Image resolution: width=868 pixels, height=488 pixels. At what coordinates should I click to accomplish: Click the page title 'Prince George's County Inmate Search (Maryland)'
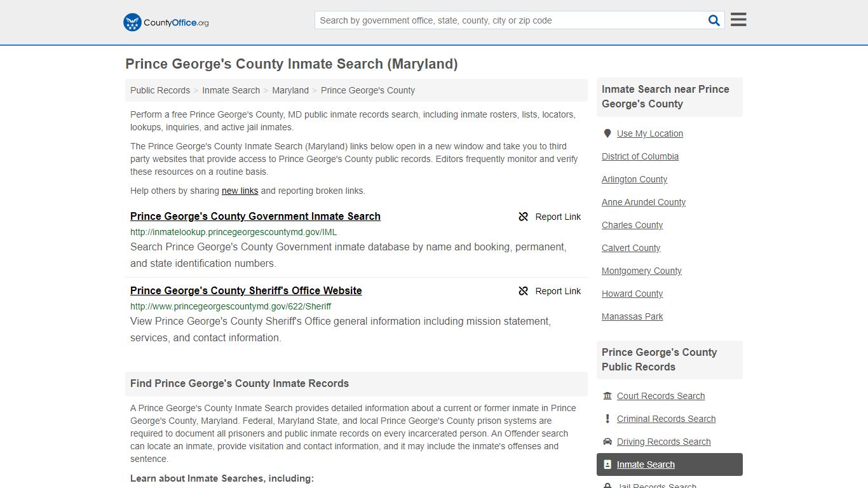292,64
